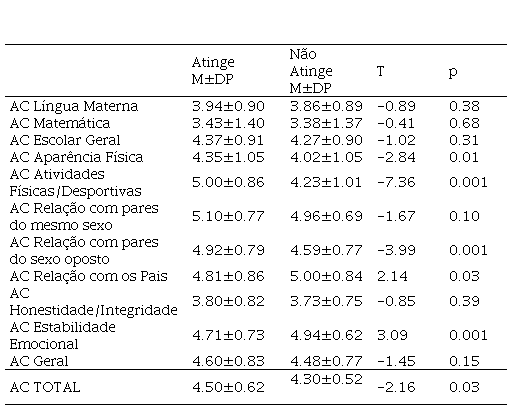Select the AC Geral row label
This screenshot has width=512, height=410.
pyautogui.click(x=39, y=361)
